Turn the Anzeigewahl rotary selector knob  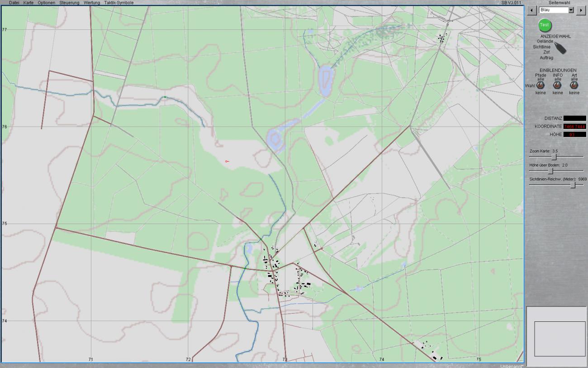[560, 48]
